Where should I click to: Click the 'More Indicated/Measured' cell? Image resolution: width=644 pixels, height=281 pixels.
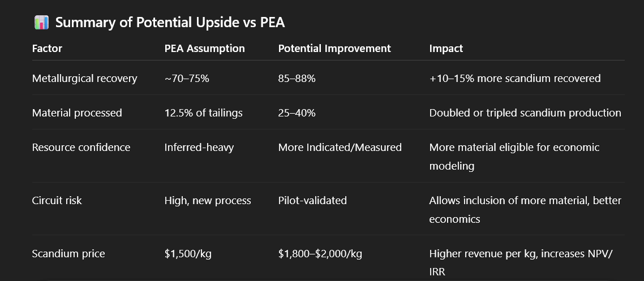tap(340, 148)
